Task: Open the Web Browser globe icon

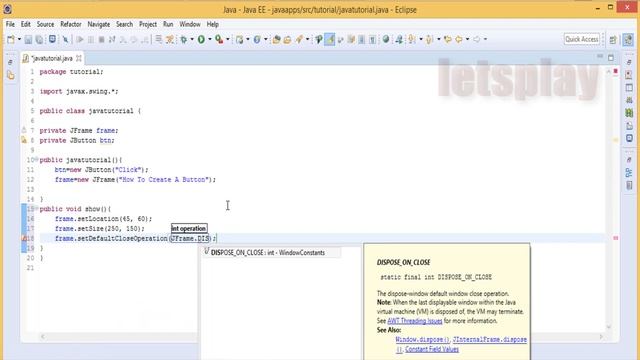Action: coord(386,40)
